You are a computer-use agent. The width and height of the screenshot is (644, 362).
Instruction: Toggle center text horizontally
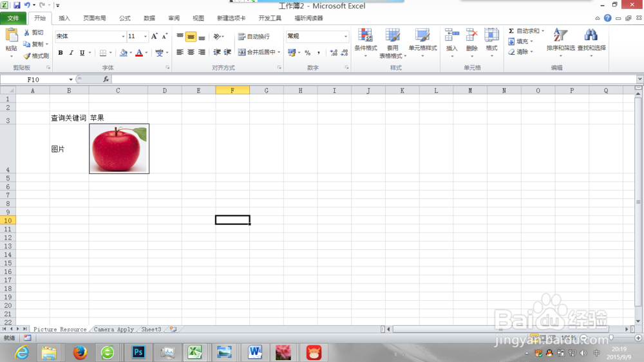pos(191,52)
